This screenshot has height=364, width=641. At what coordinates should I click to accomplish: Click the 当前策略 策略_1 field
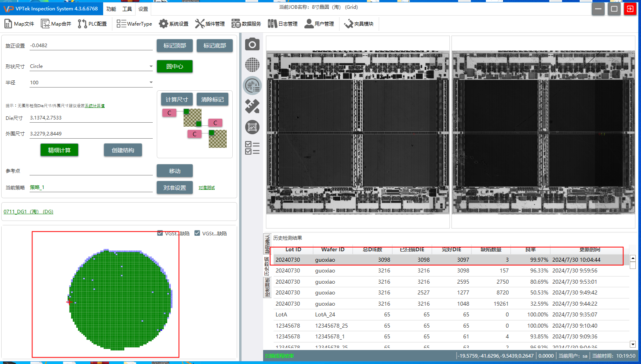[91, 187]
